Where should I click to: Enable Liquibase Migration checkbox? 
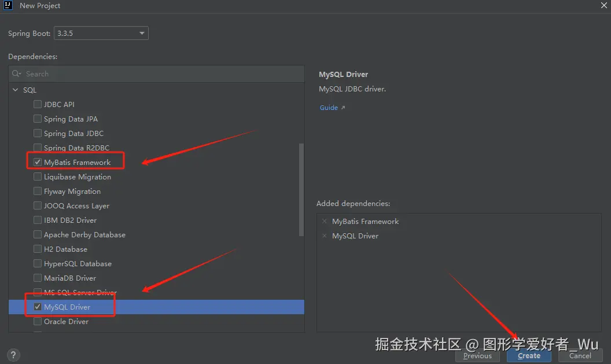38,177
